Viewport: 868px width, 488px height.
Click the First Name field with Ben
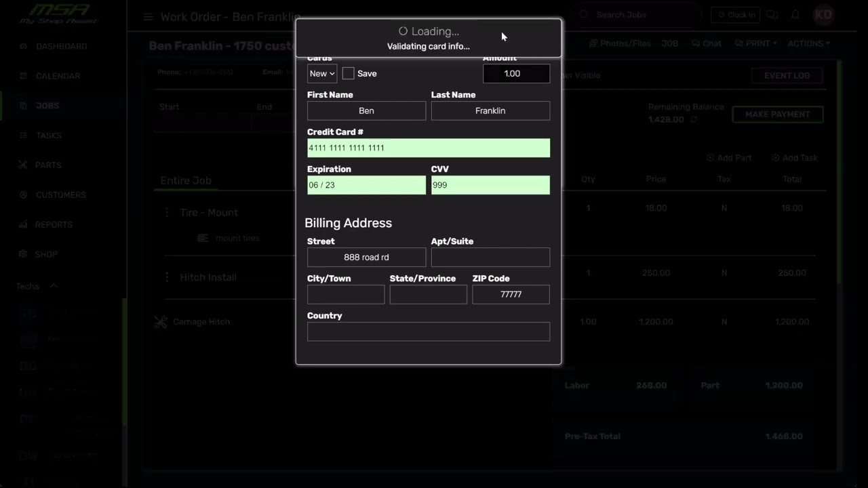point(366,110)
